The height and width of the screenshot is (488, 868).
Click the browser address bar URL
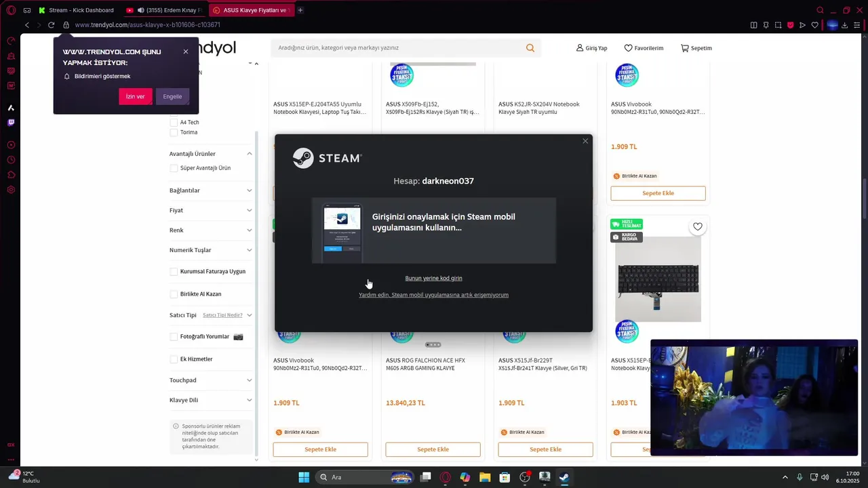point(147,25)
